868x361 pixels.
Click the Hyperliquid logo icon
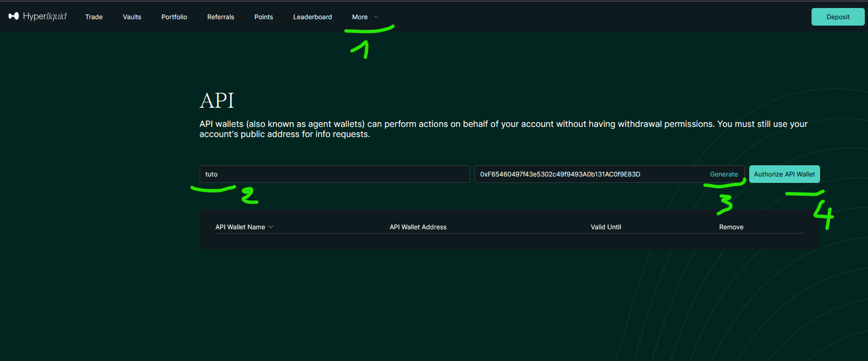point(14,17)
